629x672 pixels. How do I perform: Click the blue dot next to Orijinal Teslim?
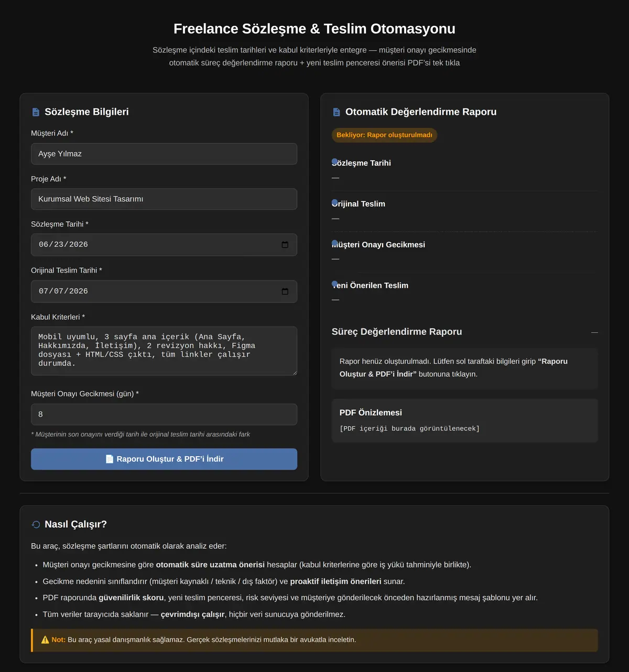click(x=334, y=202)
